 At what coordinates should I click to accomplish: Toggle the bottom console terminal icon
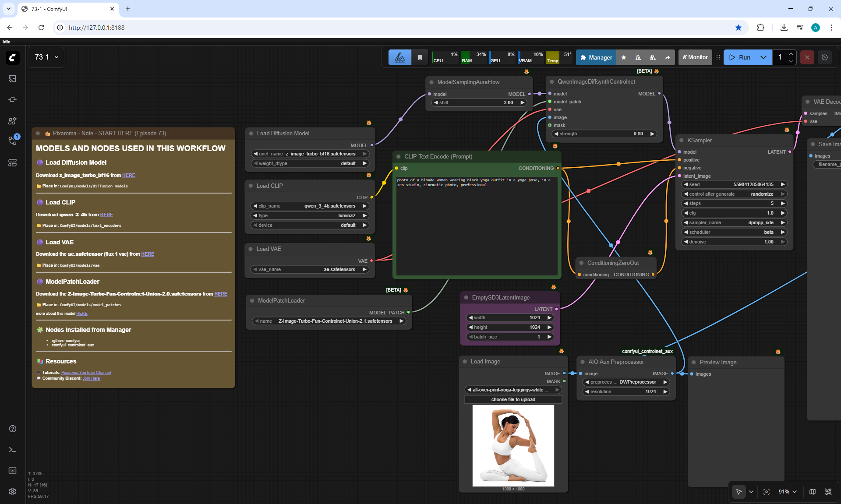click(x=12, y=450)
